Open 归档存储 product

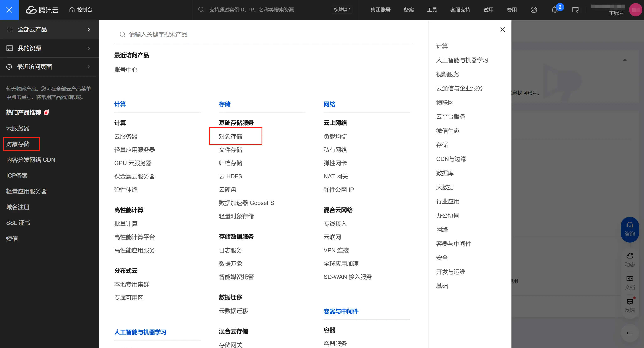[x=230, y=163]
